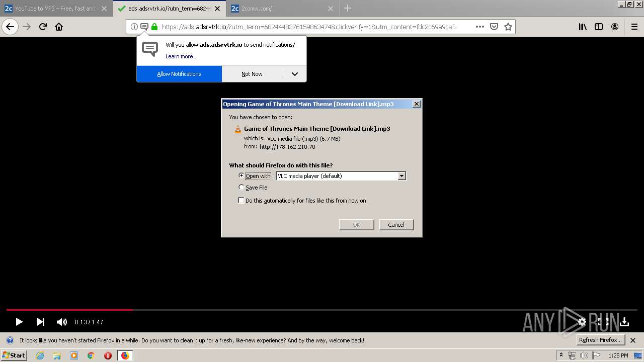Play the video

(19, 322)
